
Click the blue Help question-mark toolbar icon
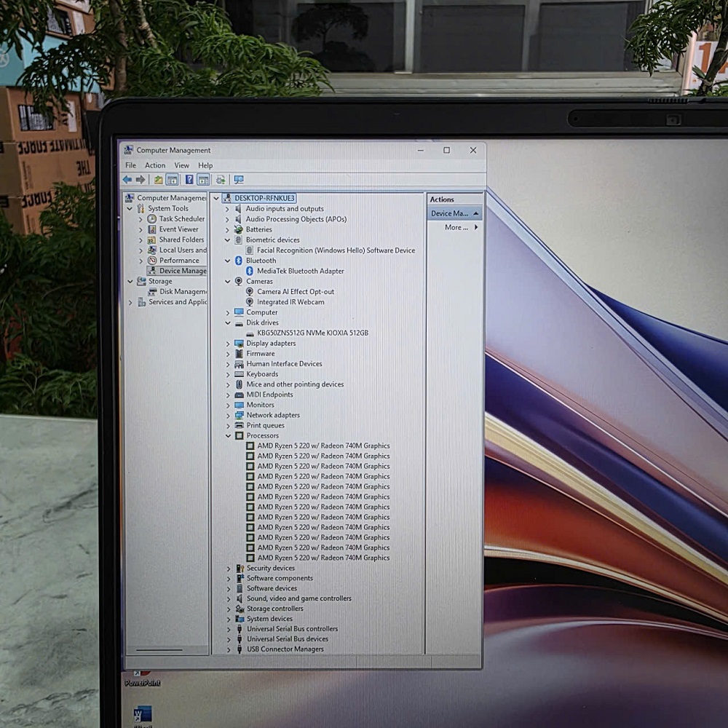189,180
